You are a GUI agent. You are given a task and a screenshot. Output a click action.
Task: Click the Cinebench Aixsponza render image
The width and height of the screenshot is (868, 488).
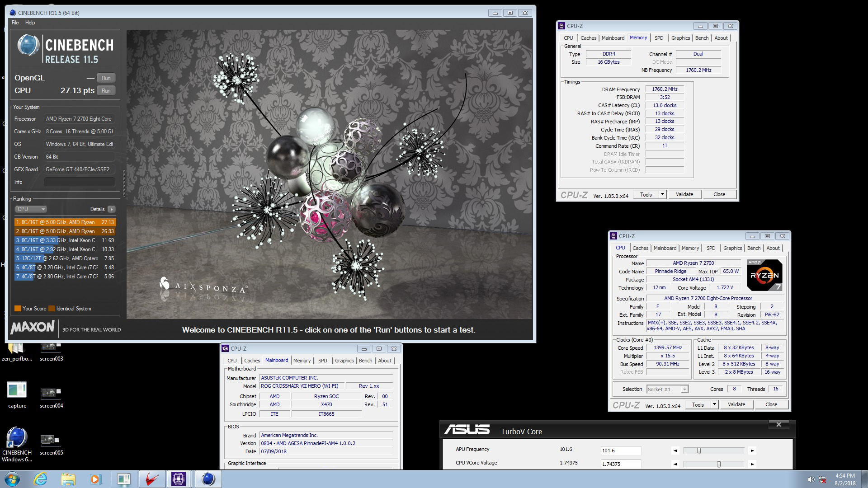point(330,174)
